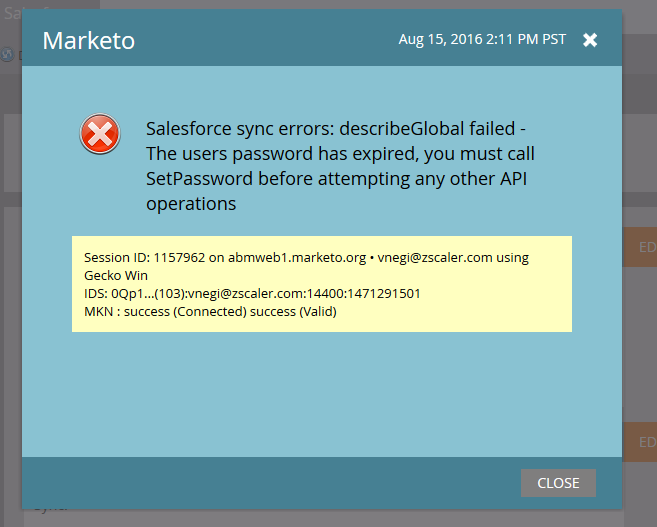
Task: Click the Session ID 1157962 text
Action: pyautogui.click(x=144, y=257)
